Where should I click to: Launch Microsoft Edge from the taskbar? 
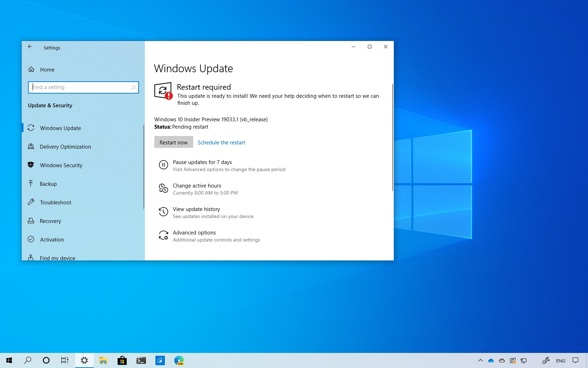point(179,360)
